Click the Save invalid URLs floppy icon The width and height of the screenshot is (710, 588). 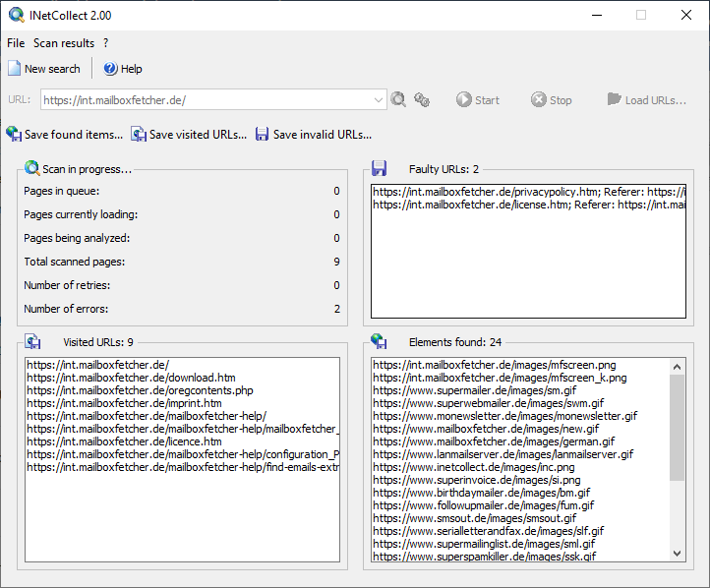click(x=263, y=134)
